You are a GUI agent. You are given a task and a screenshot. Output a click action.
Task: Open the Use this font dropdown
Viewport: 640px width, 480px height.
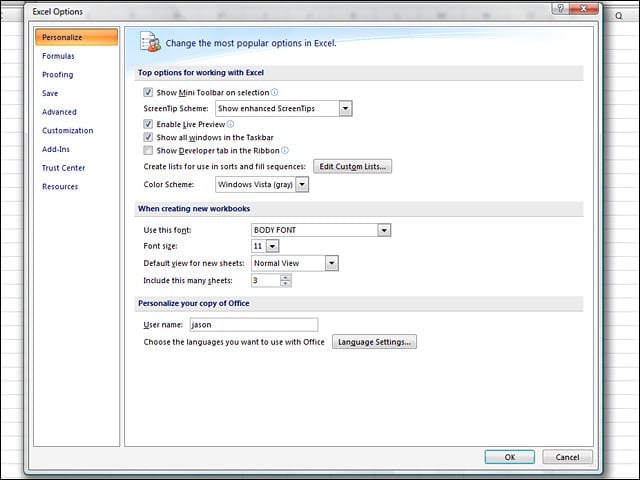384,230
